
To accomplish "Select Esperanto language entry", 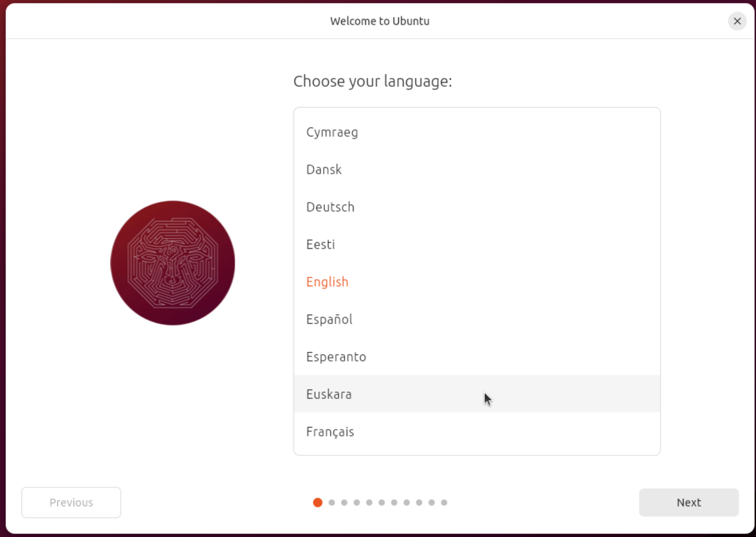I will click(x=336, y=357).
